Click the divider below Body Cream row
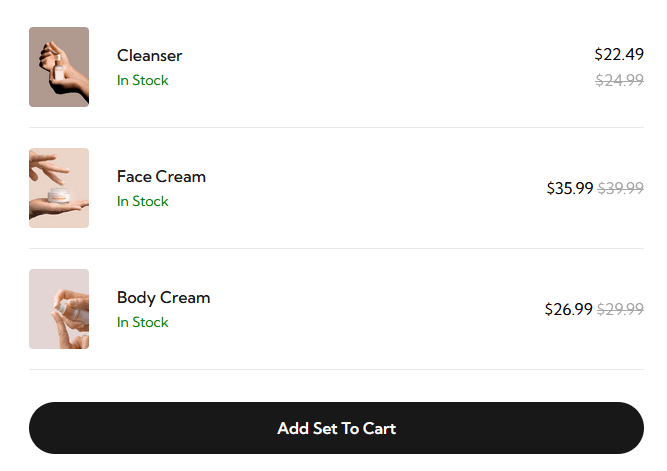This screenshot has height=471, width=667. [x=336, y=369]
